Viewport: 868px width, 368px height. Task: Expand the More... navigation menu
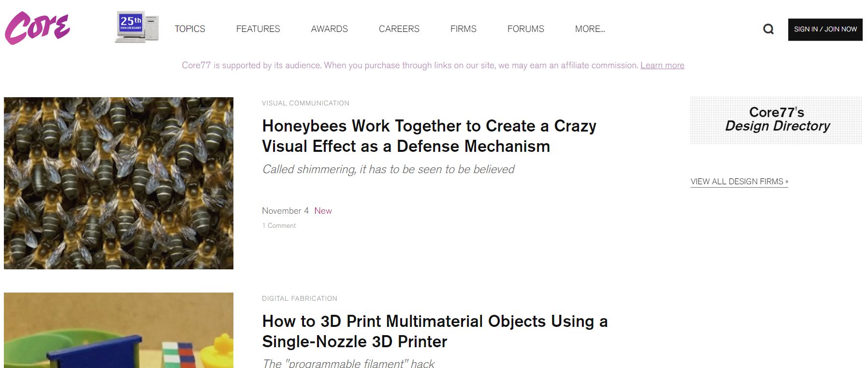(x=590, y=29)
